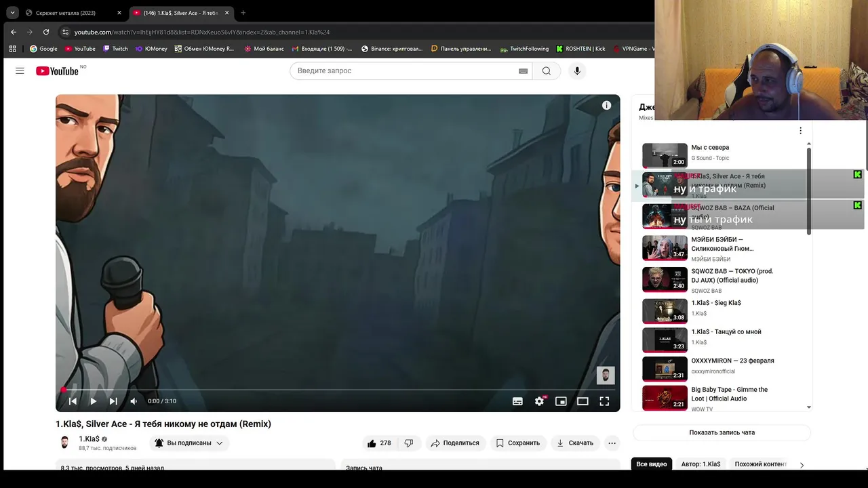Play 'SQWOZ BAB — TOKYO' from the playlist
The height and width of the screenshot is (488, 868).
coord(719,279)
